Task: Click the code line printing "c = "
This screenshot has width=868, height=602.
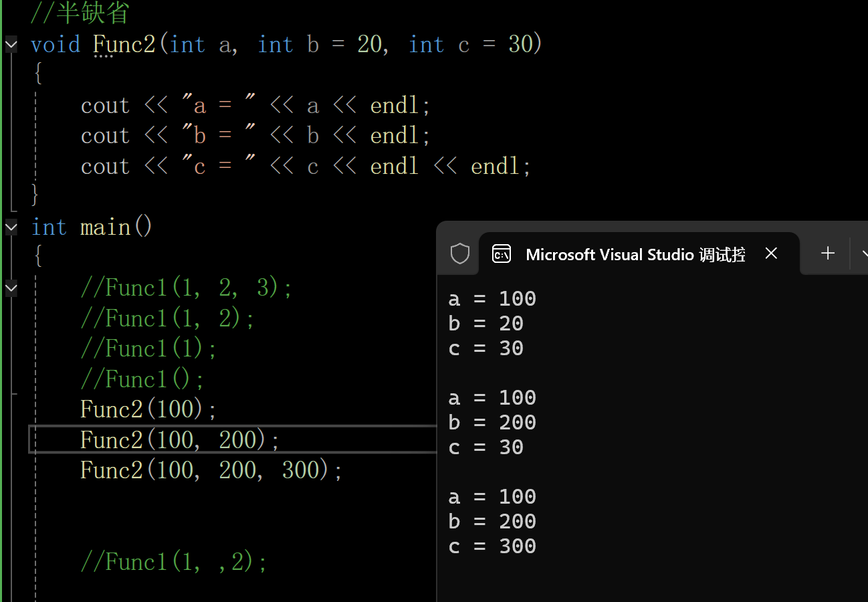Action: 306,167
